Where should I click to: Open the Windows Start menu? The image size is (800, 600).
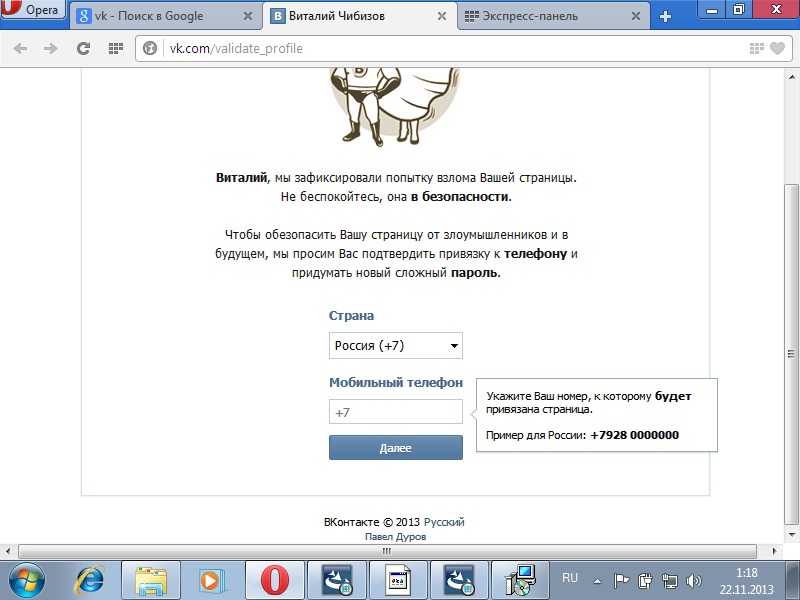[27, 581]
